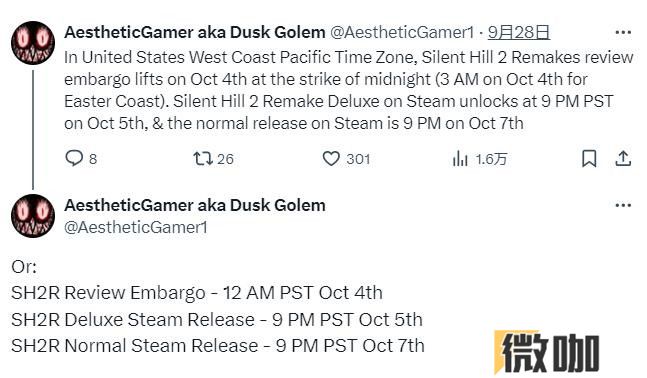View tweet analytics via the bar chart icon
The image size is (647, 378).
point(460,158)
